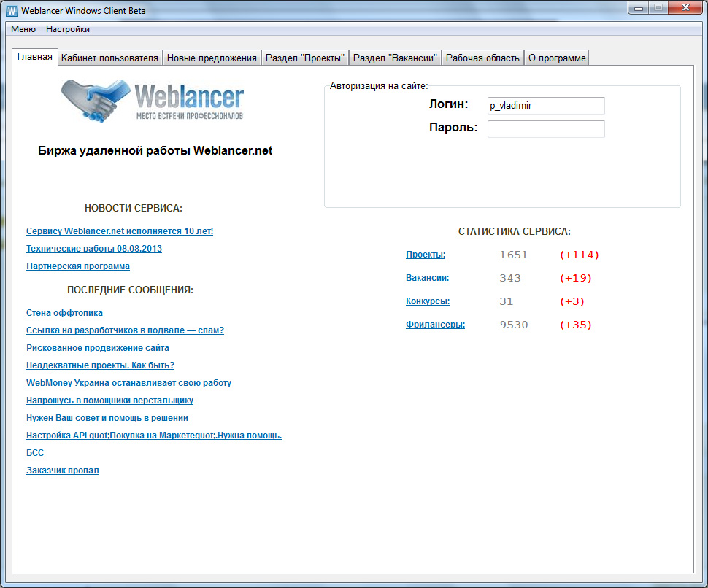The height and width of the screenshot is (588, 708).
Task: Open the Стена оффтопика message
Action: (x=64, y=313)
